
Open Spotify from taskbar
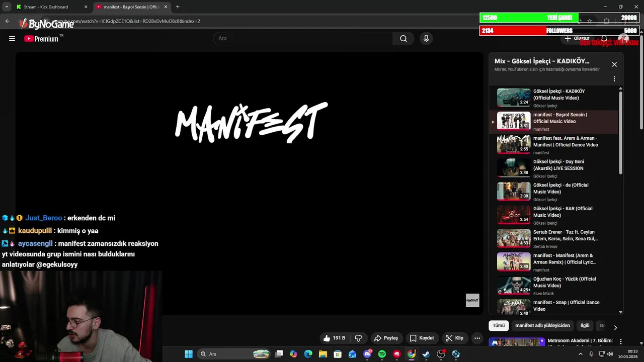[x=382, y=354]
